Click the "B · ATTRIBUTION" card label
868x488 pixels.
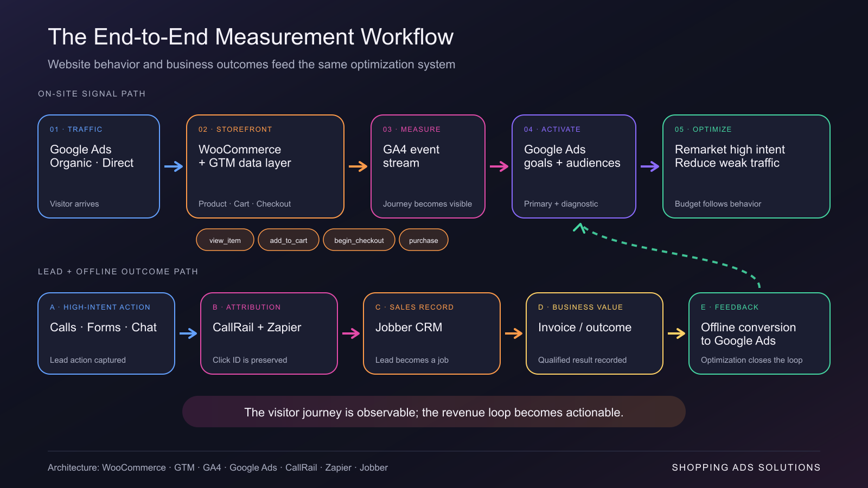(x=247, y=307)
